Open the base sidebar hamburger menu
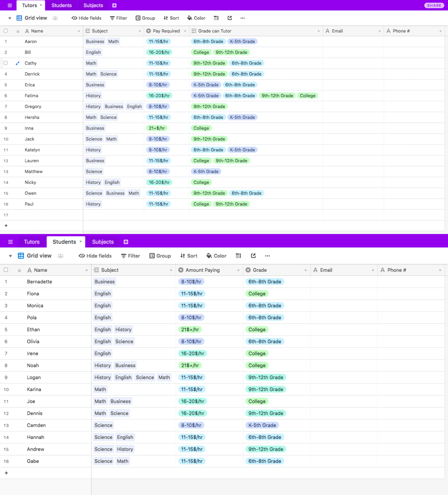The width and height of the screenshot is (448, 495). 10,5
